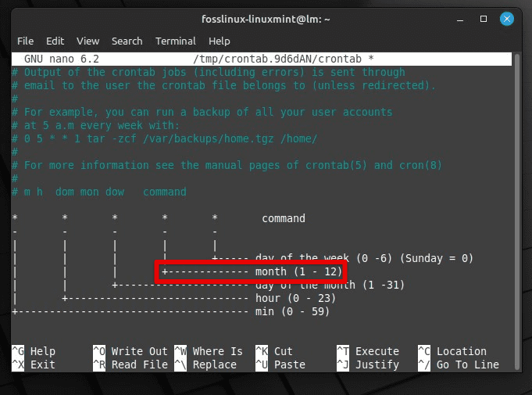Minimize the terminal window

click(x=460, y=19)
